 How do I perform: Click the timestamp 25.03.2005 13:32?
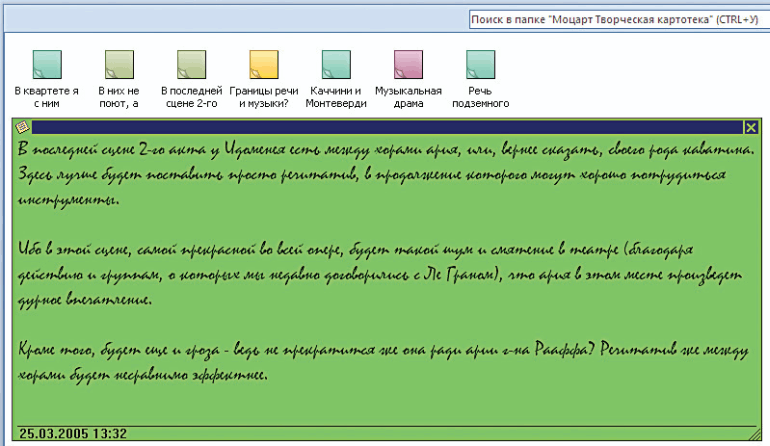coord(73,433)
